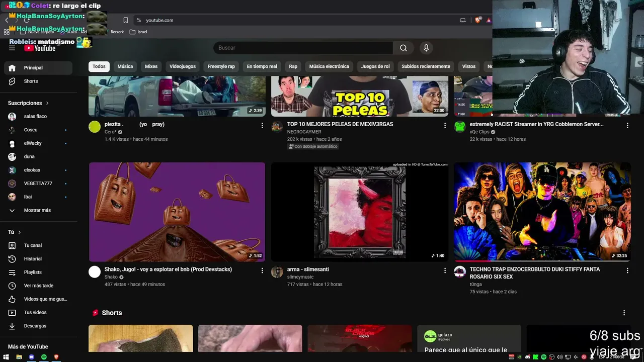Open Tu canal in the sidebar

pyautogui.click(x=38, y=245)
